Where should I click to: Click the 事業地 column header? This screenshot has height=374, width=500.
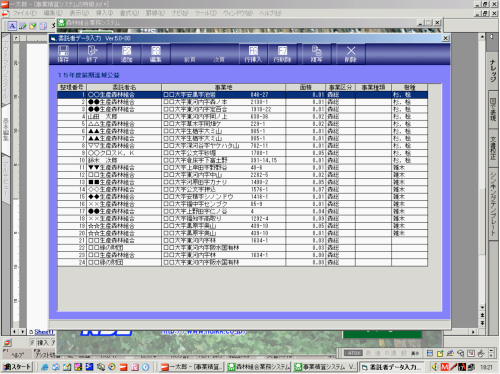point(223,87)
